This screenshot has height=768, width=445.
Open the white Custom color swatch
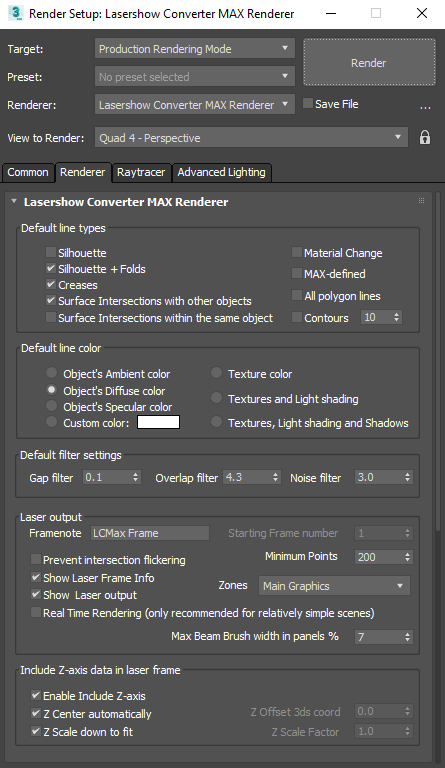[158, 422]
